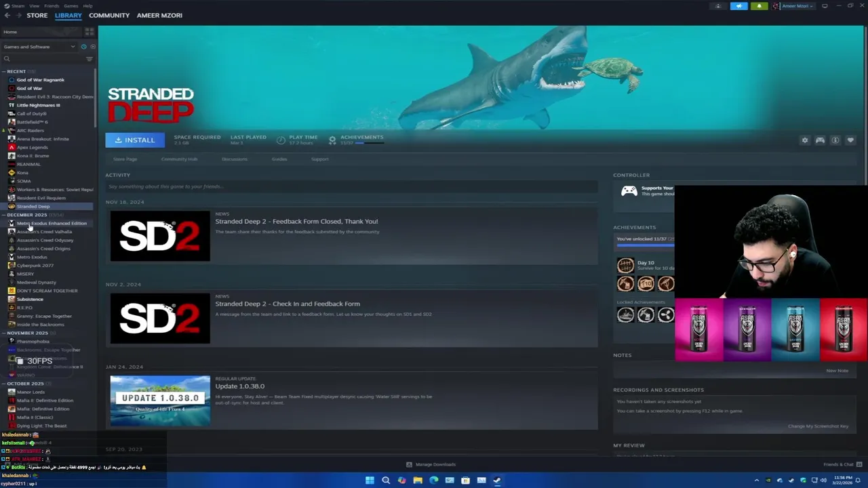Open controller layout icon in game header
This screenshot has height=488, width=868.
(820, 140)
